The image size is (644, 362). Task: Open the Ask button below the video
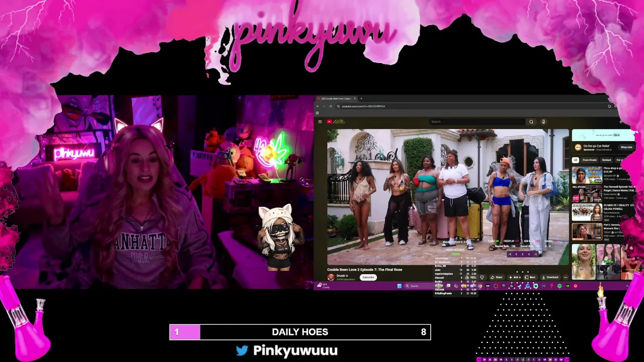(514, 278)
